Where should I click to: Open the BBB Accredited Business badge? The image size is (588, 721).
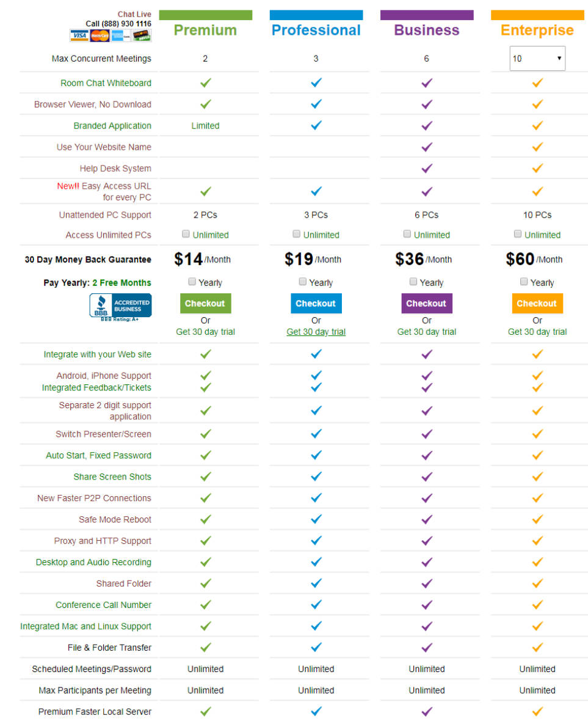coord(120,307)
